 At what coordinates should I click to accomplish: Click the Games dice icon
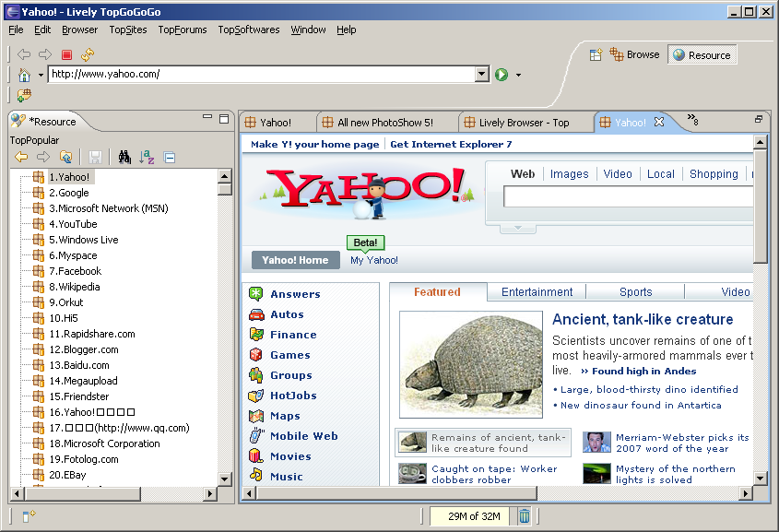[256, 355]
